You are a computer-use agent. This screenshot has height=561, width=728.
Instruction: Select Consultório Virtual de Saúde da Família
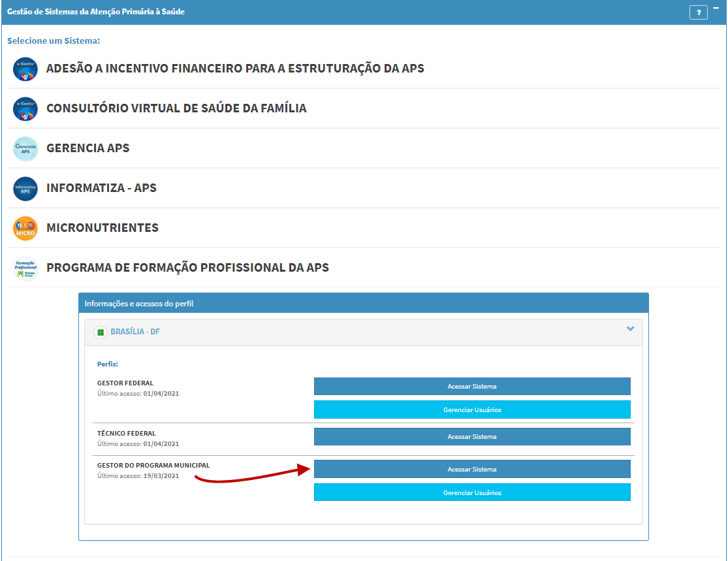(176, 108)
